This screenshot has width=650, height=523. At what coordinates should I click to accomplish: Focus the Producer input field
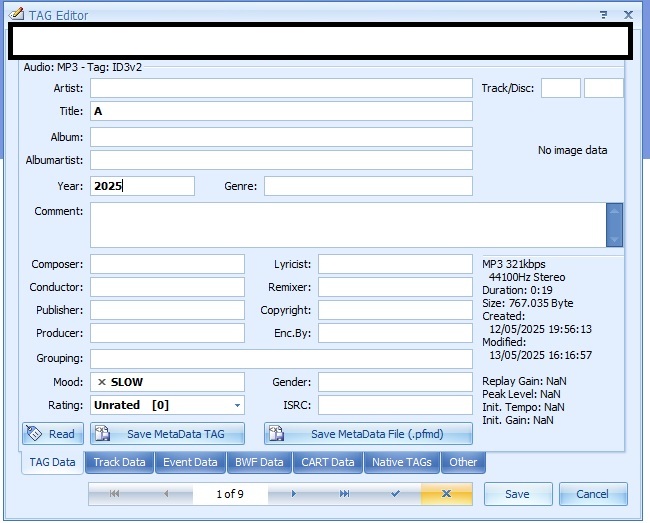[x=167, y=333]
